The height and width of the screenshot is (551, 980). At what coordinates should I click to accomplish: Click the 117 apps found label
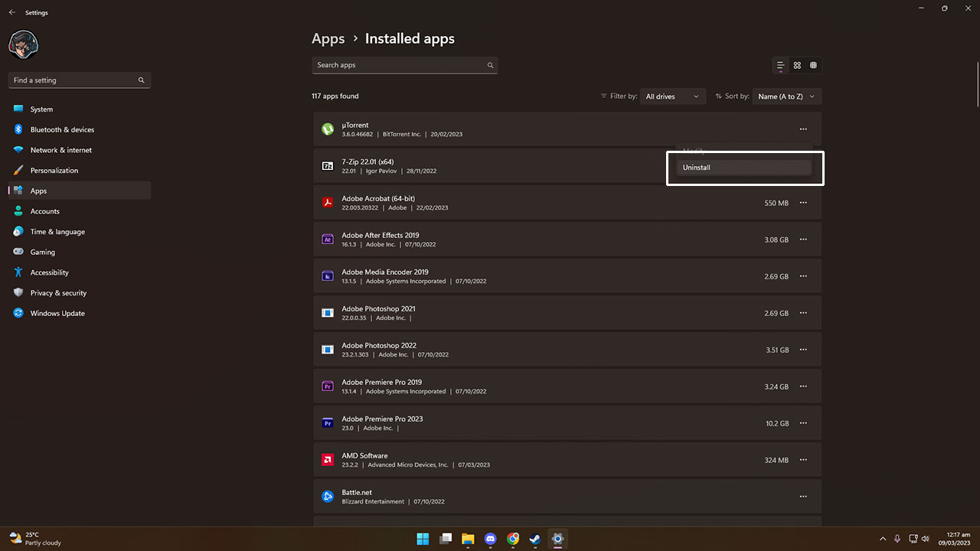point(335,96)
